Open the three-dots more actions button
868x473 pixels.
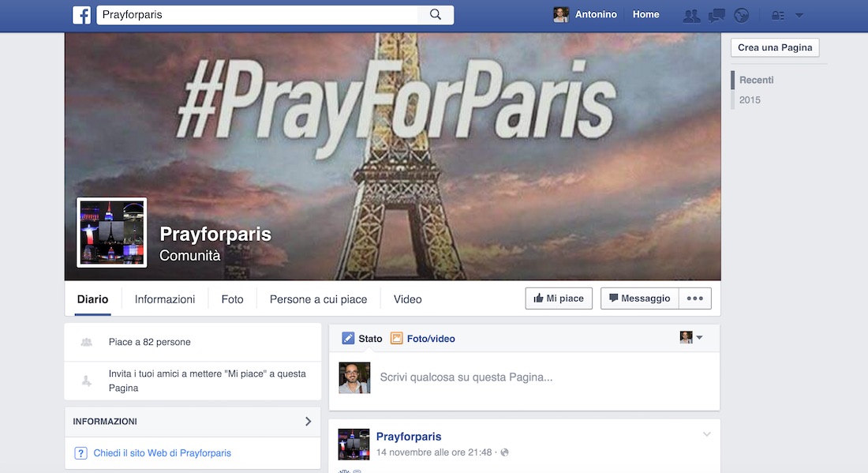pos(695,298)
